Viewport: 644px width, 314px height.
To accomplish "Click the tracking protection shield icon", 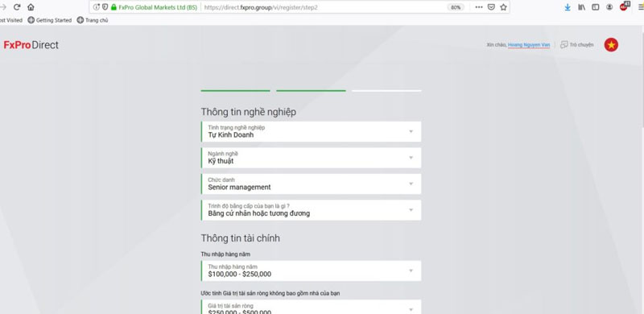I will point(105,7).
